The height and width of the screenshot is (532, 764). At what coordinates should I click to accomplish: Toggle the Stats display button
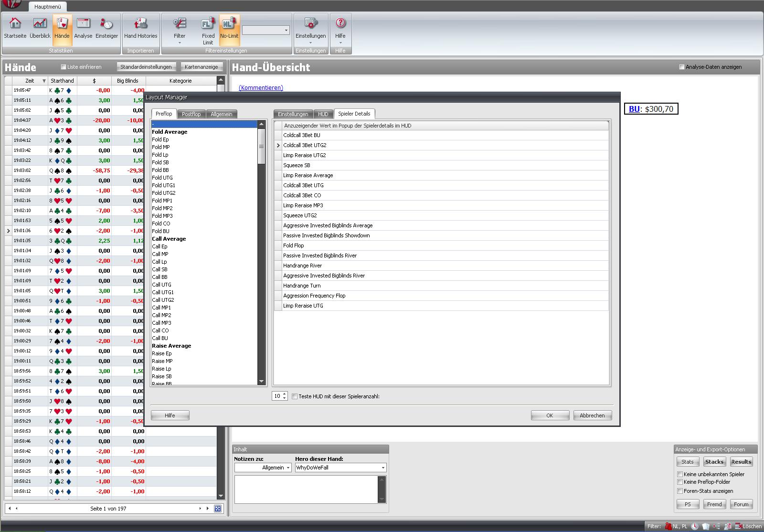point(688,462)
